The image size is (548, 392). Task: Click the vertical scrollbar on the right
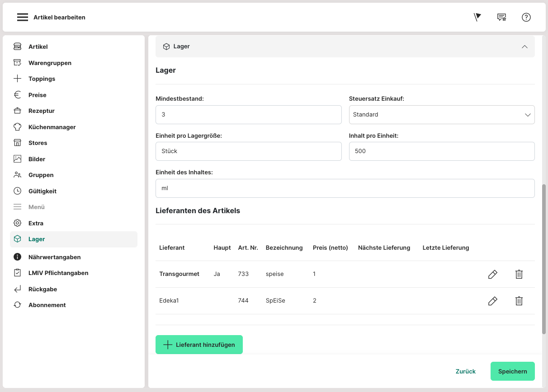[x=544, y=259]
